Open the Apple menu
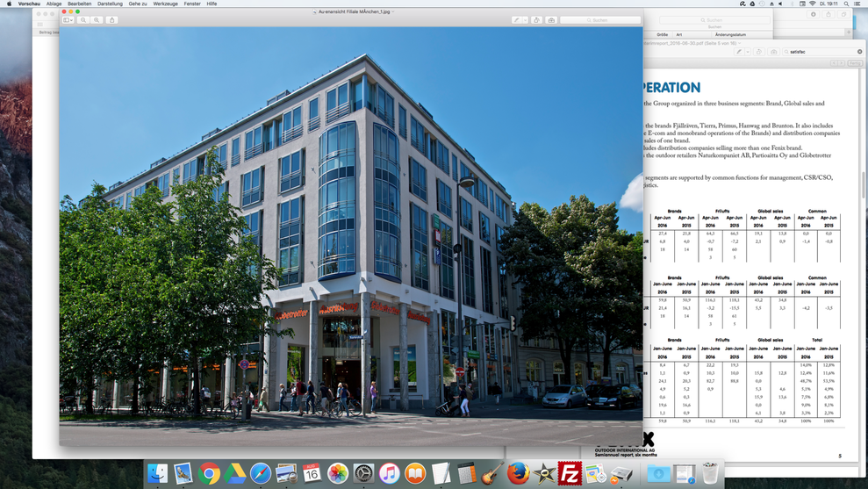Screen dimensions: 868x489 (x=8, y=4)
